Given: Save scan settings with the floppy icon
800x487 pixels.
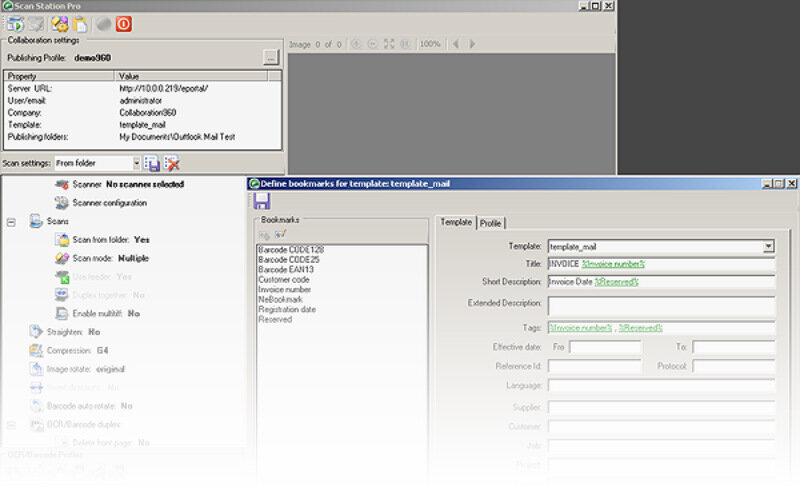Looking at the screenshot, I should pos(152,163).
